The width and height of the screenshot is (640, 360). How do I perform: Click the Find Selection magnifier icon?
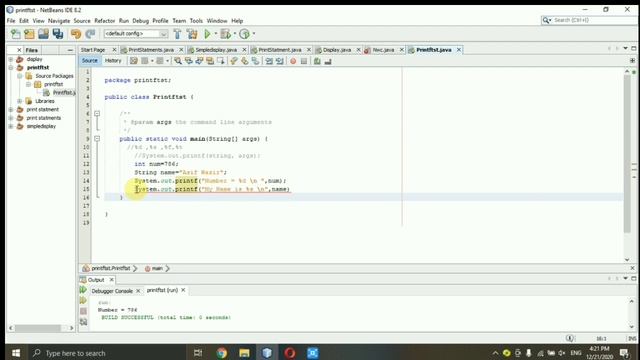coord(178,61)
